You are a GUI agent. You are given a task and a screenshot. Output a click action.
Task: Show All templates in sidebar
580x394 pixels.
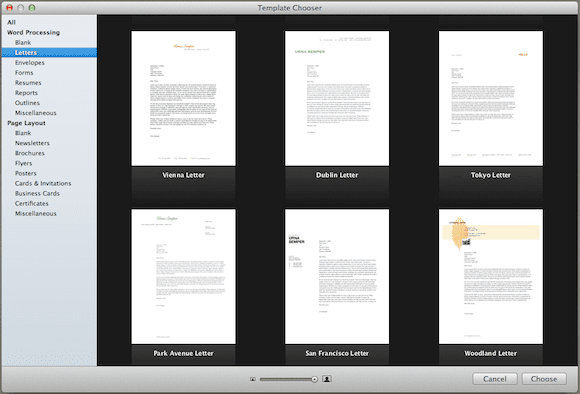click(11, 22)
